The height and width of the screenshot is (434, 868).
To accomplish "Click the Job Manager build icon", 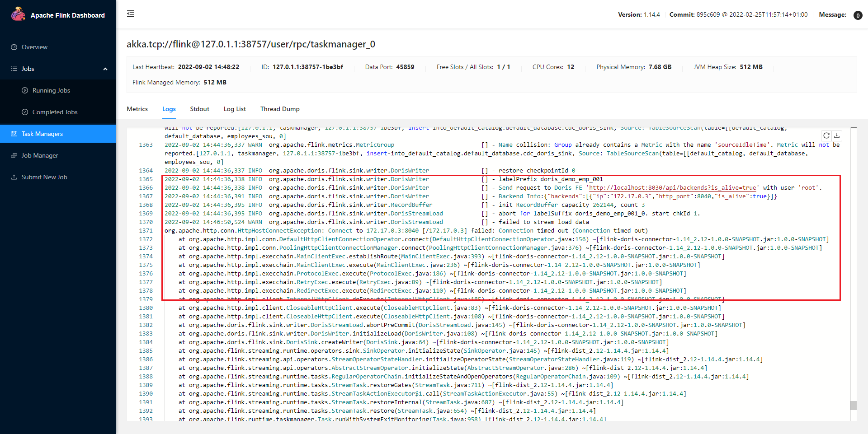I will tap(14, 155).
